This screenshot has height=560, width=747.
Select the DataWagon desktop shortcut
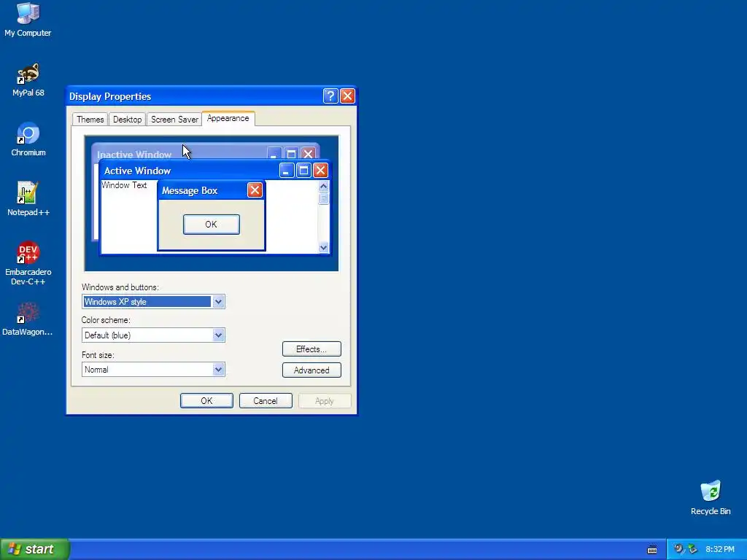click(28, 319)
